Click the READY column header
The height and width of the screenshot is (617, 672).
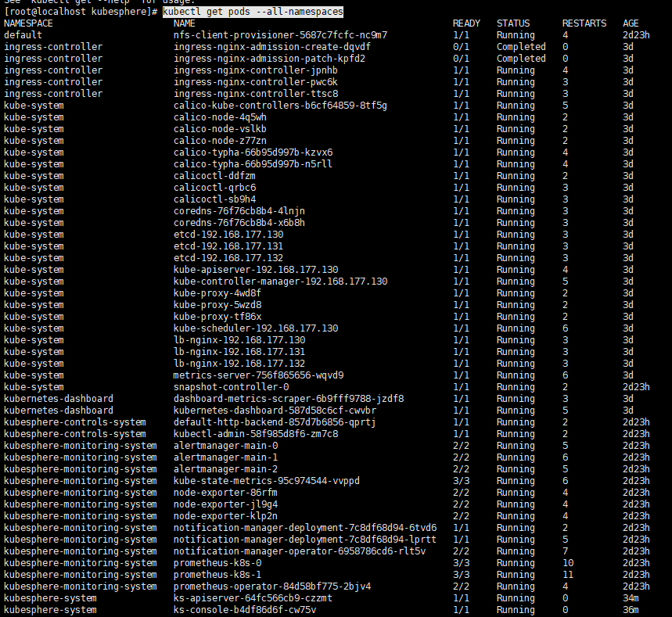[x=466, y=23]
